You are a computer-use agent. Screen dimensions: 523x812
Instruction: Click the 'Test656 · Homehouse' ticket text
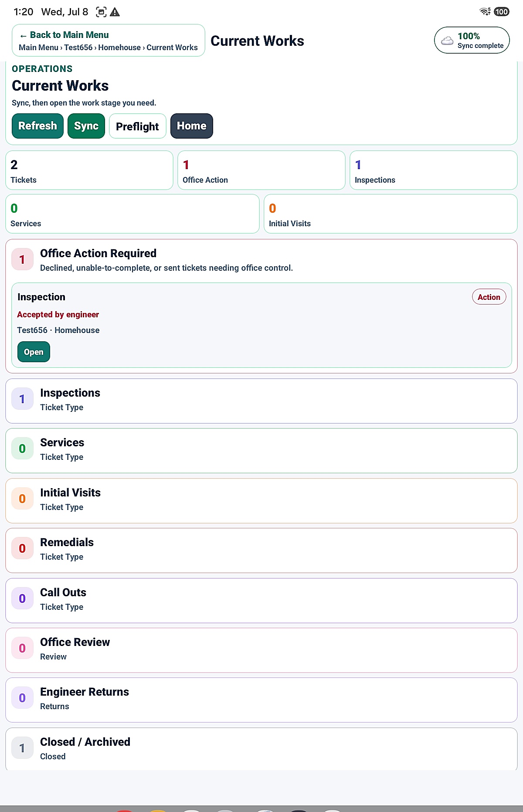(x=58, y=330)
